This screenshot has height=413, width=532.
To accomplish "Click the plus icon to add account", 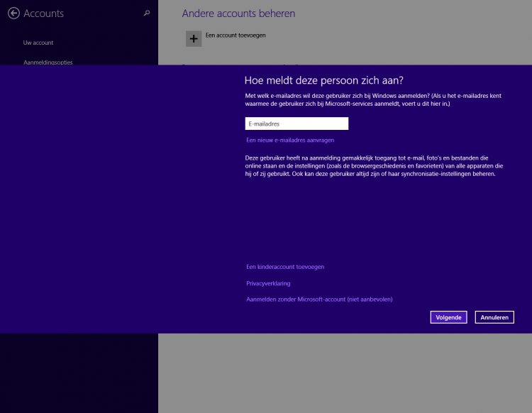I will pos(194,39).
